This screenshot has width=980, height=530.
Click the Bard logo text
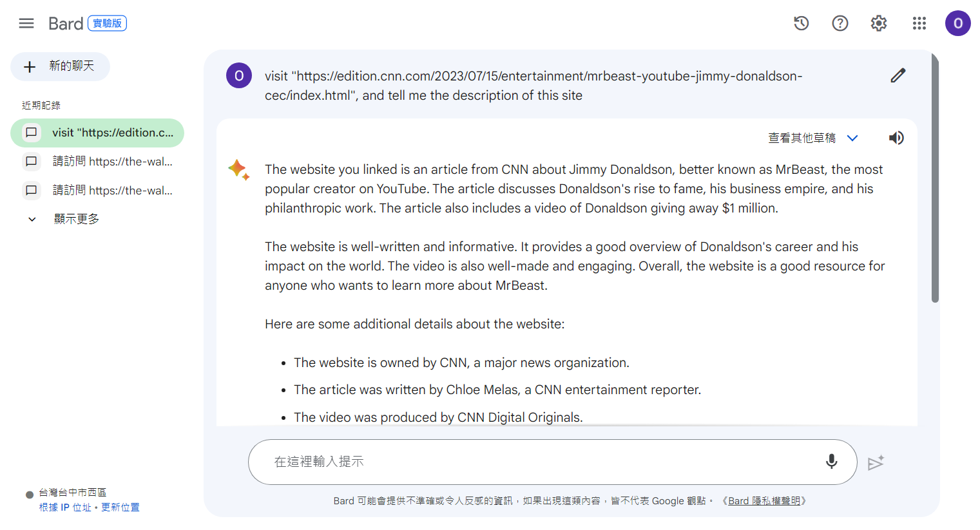(66, 24)
